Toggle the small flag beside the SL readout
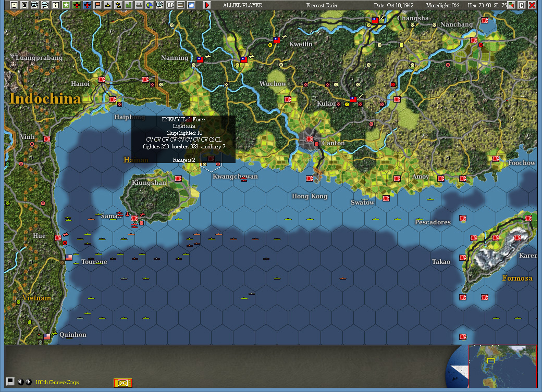 [x=510, y=5]
